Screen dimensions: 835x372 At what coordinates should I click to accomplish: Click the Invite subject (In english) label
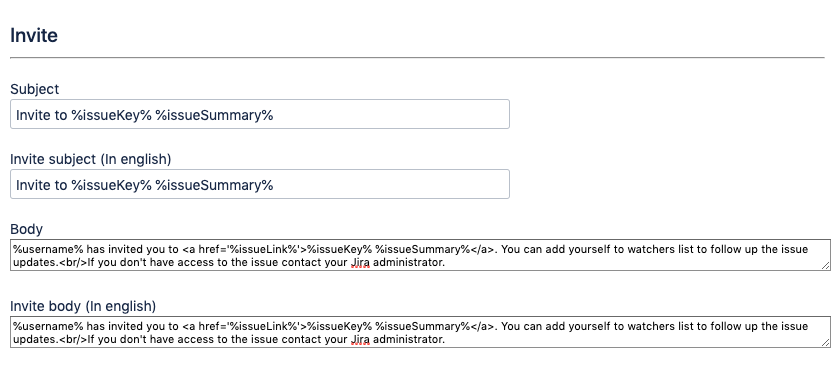[x=91, y=159]
